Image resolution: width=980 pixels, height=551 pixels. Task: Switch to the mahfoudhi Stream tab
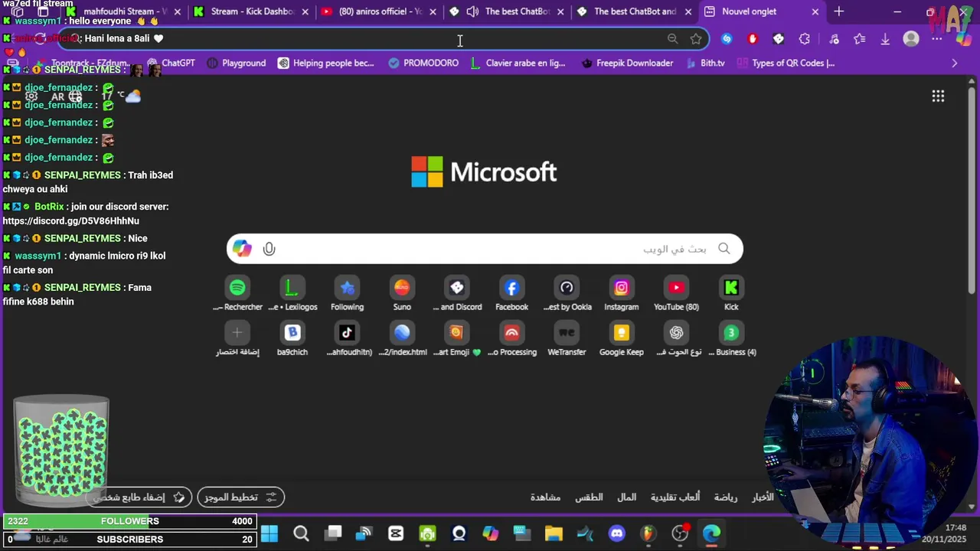[x=122, y=11]
